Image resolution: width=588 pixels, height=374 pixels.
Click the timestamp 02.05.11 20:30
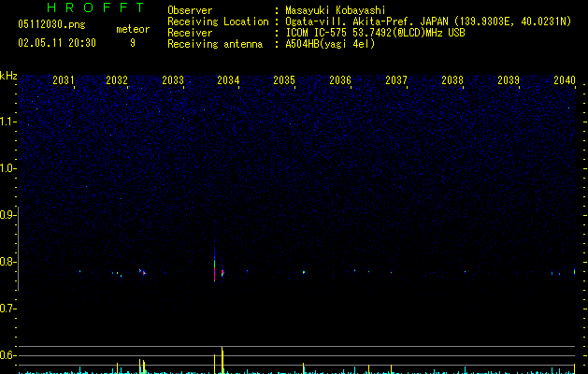point(57,43)
